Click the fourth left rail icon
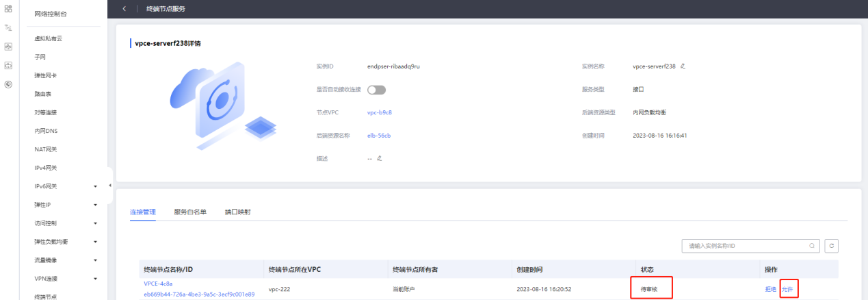The width and height of the screenshot is (868, 300). [x=8, y=65]
